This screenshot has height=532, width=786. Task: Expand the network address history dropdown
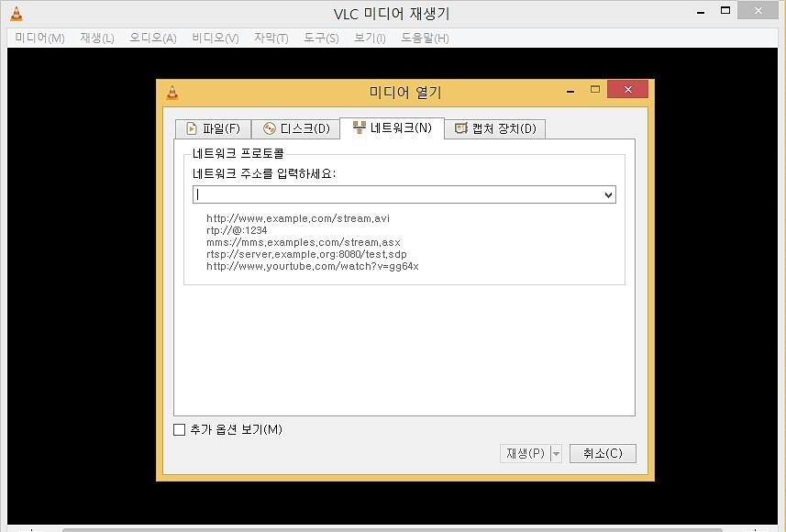click(609, 194)
